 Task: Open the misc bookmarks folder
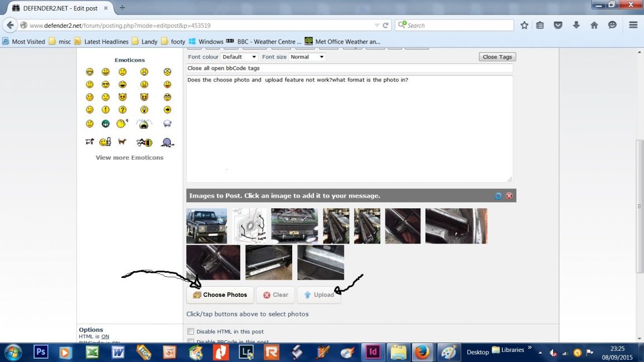point(60,41)
